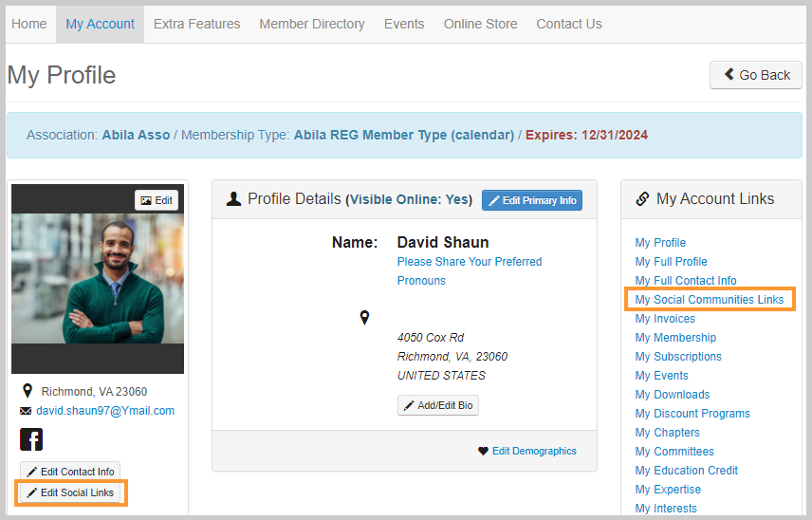Click the Facebook icon under the email
Image resolution: width=812 pixels, height=520 pixels.
(x=31, y=439)
